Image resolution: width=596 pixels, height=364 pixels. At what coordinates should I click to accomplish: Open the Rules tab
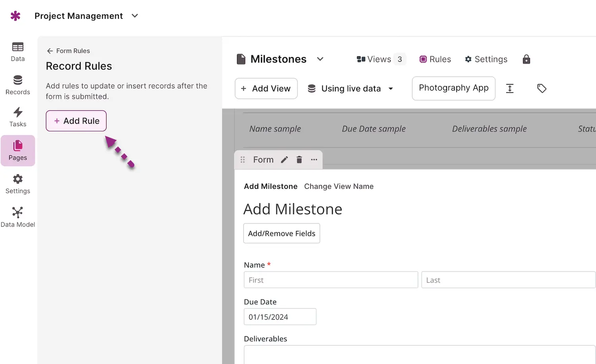(435, 59)
